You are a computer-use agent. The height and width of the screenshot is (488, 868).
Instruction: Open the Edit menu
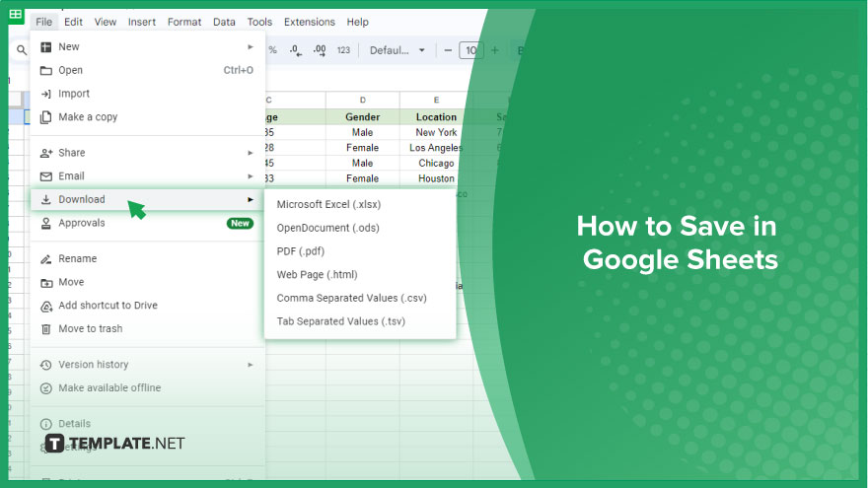(x=73, y=22)
